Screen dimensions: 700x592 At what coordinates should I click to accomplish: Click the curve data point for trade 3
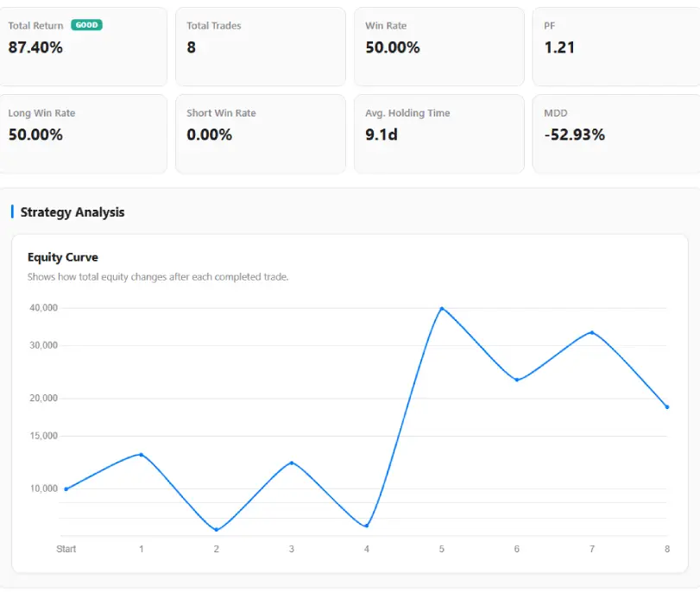292,463
